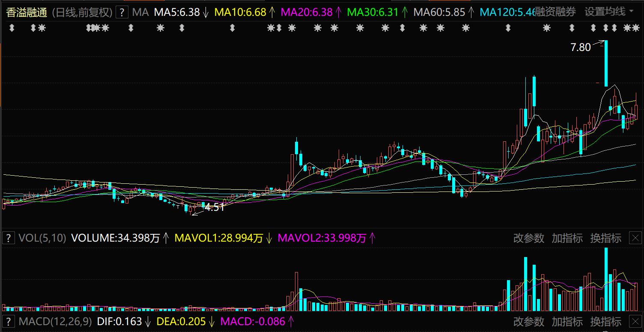Select the rightmost event marker in the marker row
The width and height of the screenshot is (644, 332).
click(635, 28)
